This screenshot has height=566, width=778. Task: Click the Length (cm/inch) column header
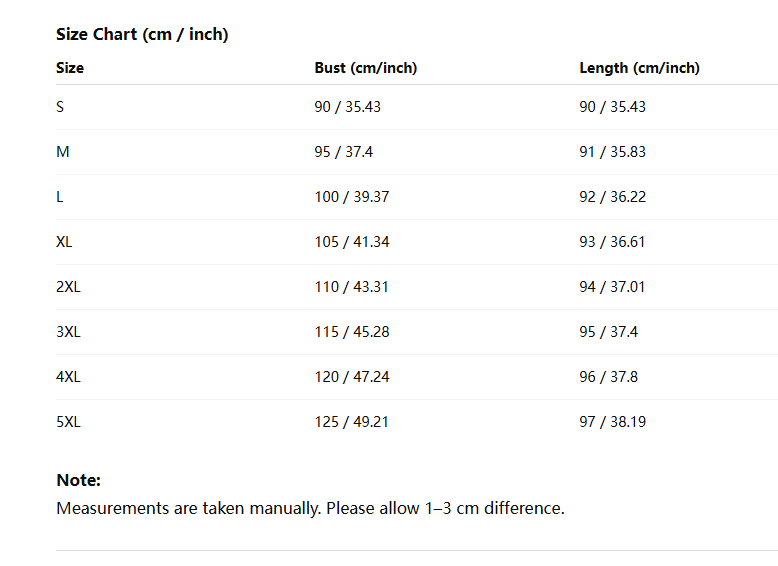point(640,68)
